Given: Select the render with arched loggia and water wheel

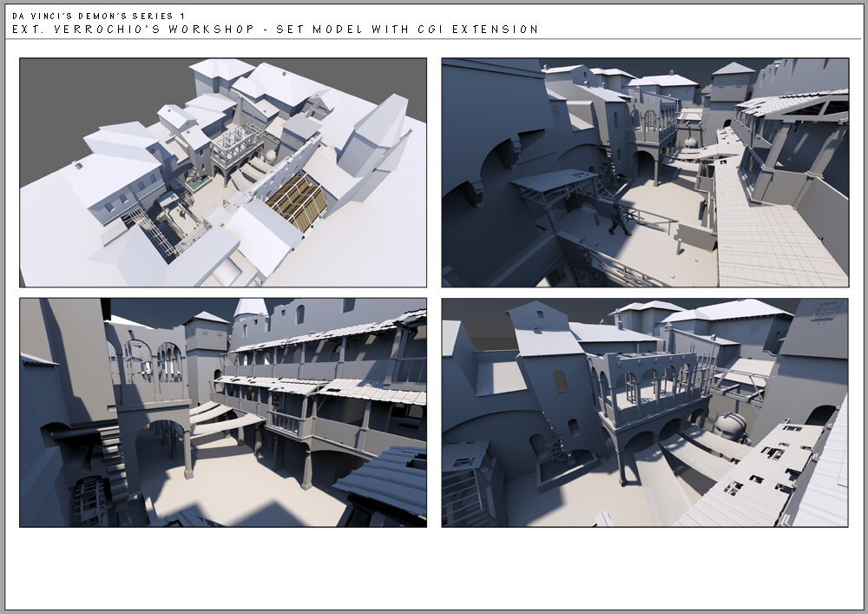Looking at the screenshot, I should point(645,413).
